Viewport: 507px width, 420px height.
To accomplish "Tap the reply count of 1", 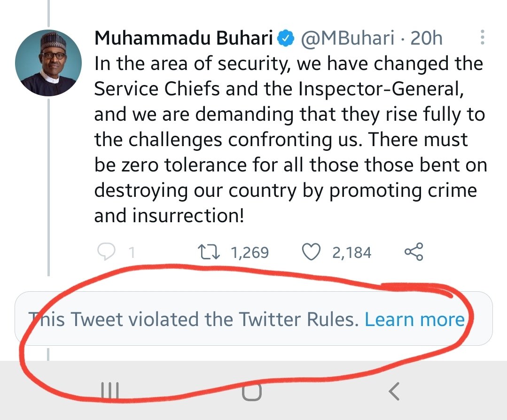I will pyautogui.click(x=132, y=253).
